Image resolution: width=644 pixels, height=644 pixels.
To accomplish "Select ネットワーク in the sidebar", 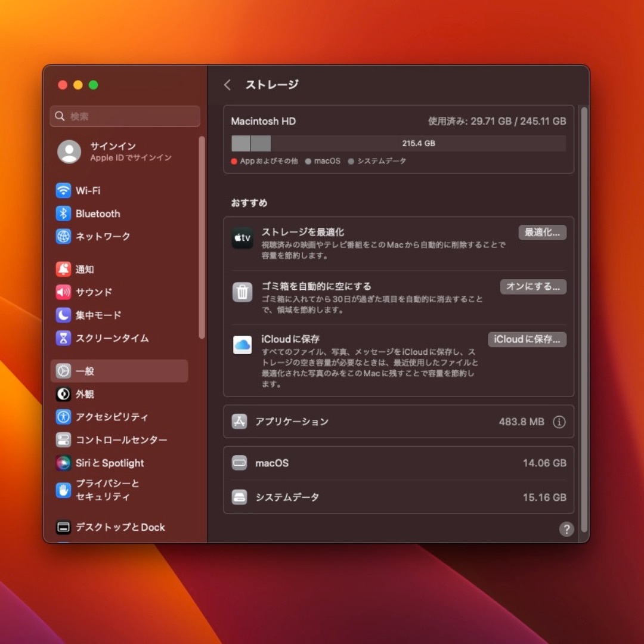I will tap(119, 237).
